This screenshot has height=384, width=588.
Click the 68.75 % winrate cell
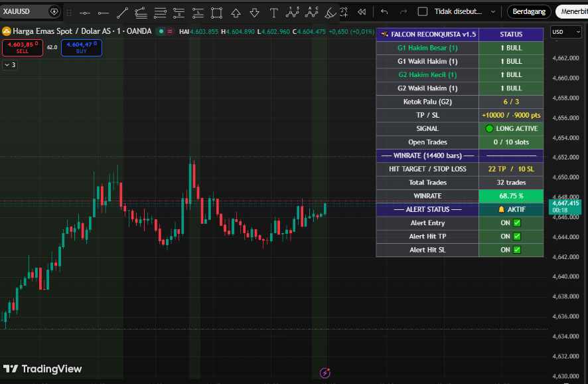pyautogui.click(x=511, y=196)
